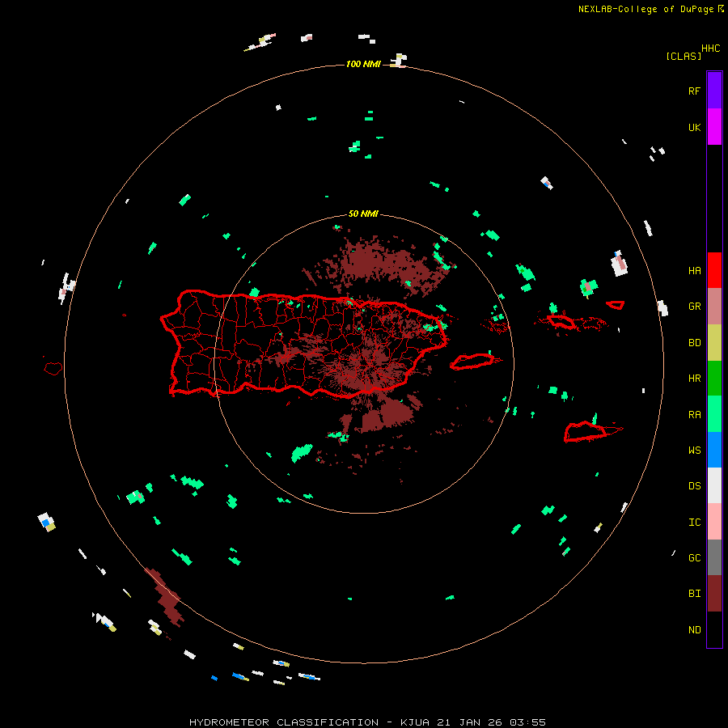
Task: Click the RA legend label
Action: pos(694,415)
